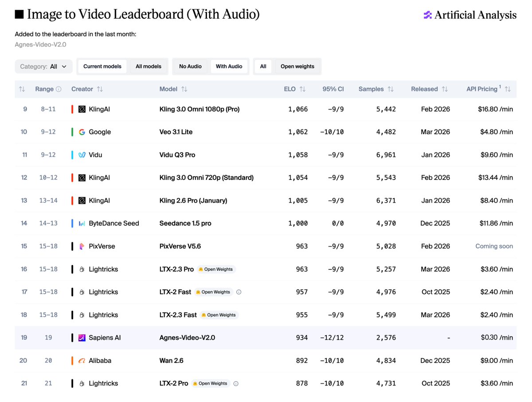532x402 pixels.
Task: Click the Lightricks logo in LTX-2.3 Pro row
Action: tap(82, 269)
